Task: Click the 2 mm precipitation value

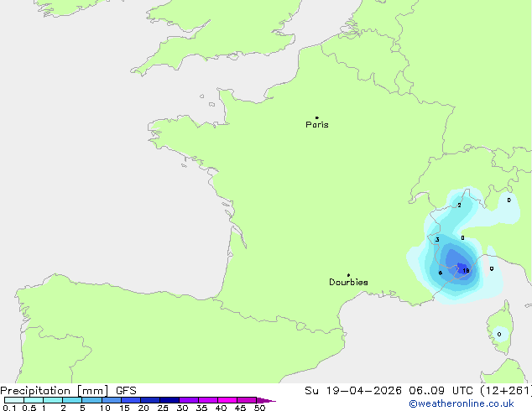Action: 459,205
